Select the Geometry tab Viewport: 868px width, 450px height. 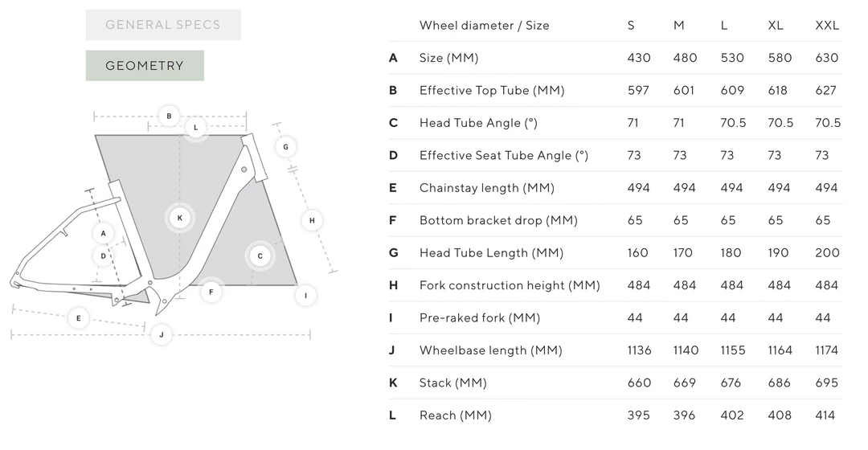pos(145,66)
